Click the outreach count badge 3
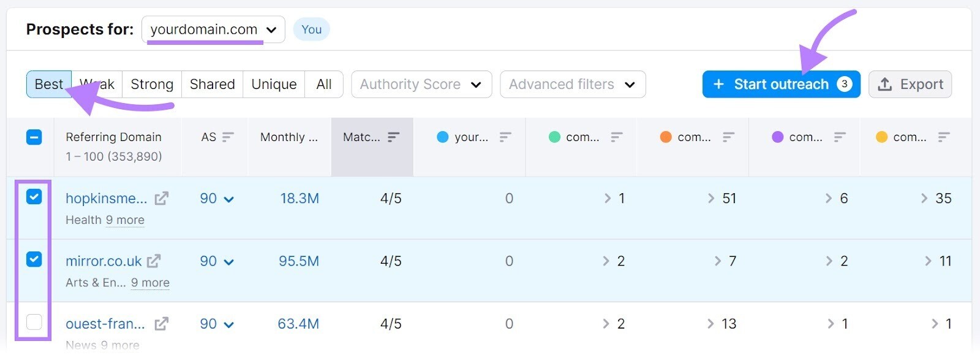This screenshot has height=360, width=980. click(844, 84)
